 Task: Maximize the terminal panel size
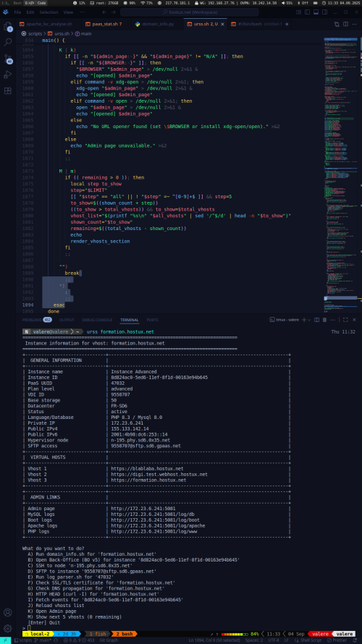point(345,320)
